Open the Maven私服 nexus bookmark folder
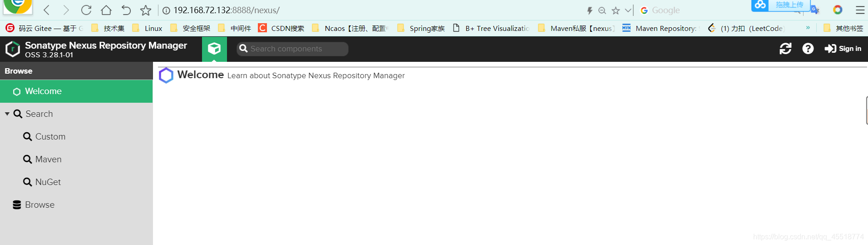Screen dimensions: 868x245 coord(577,28)
